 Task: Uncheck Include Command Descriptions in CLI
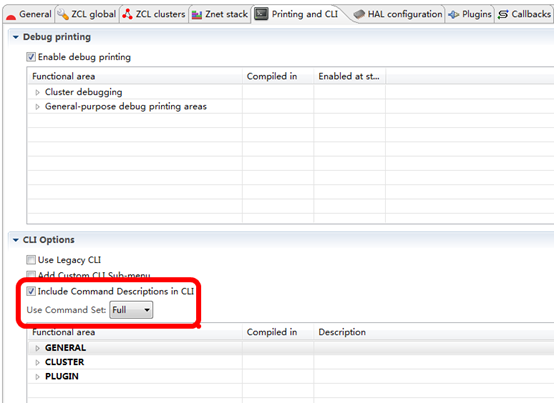tap(31, 291)
